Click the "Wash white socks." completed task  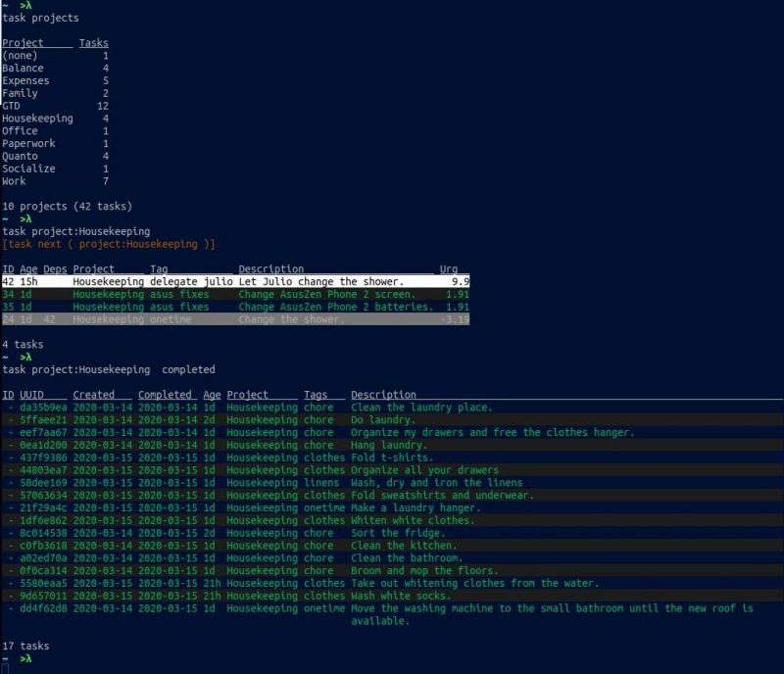tap(400, 596)
